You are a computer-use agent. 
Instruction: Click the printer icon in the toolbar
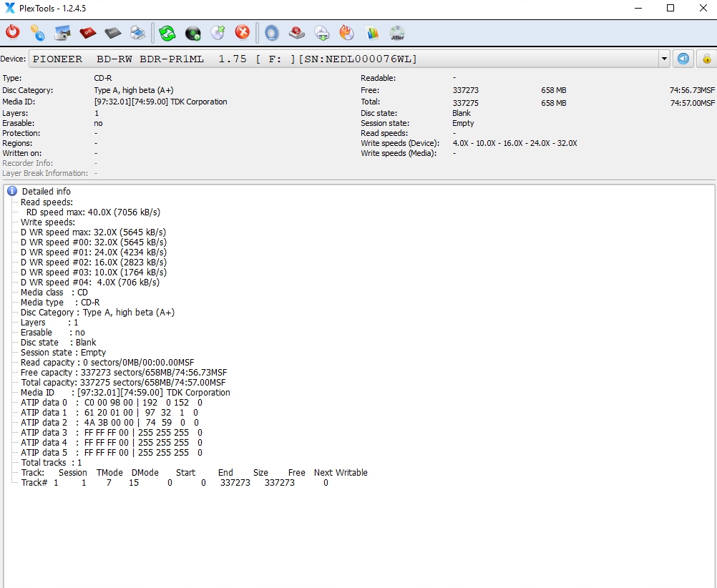click(137, 32)
